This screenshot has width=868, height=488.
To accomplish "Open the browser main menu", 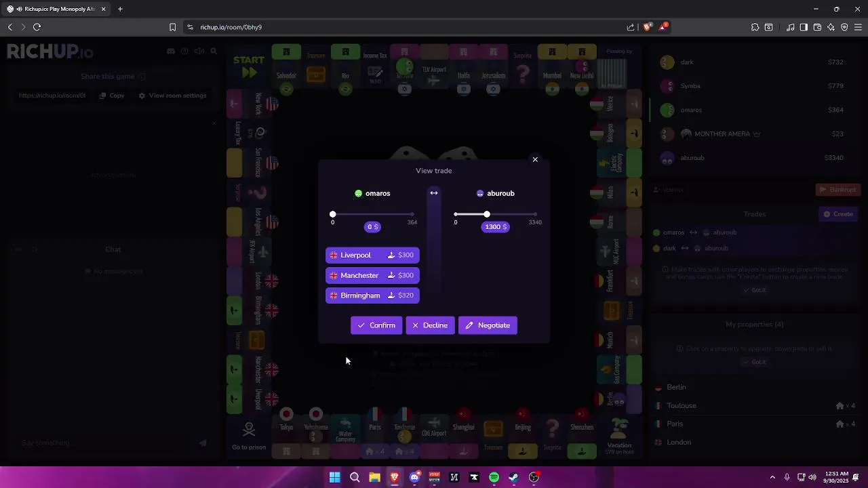I will pos(858,27).
